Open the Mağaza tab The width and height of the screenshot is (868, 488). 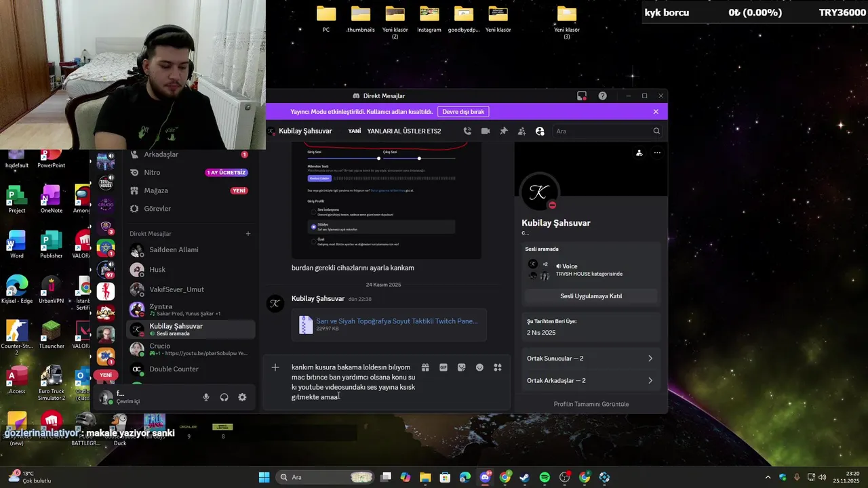(189, 190)
